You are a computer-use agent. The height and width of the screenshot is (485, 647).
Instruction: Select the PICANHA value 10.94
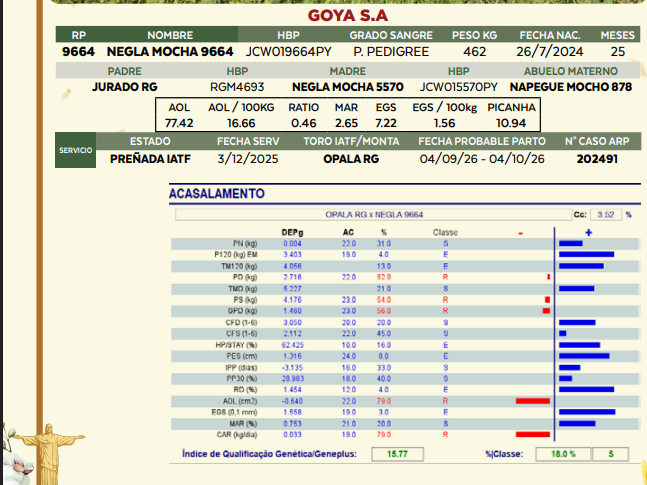click(x=511, y=123)
